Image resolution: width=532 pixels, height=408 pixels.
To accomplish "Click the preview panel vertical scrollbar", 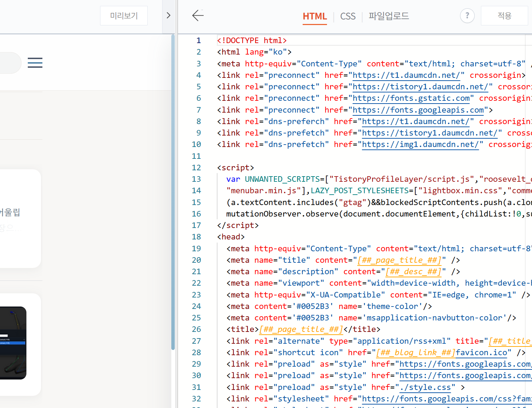I will 173,192.
